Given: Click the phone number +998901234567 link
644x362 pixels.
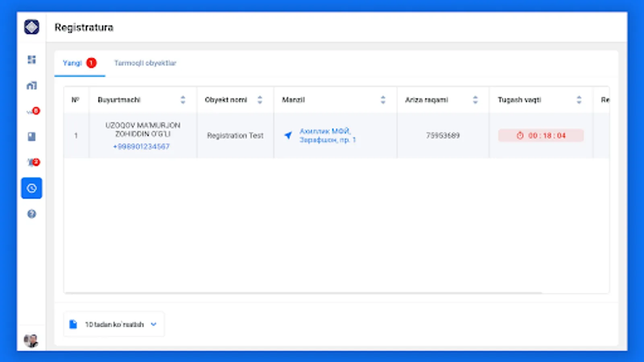Looking at the screenshot, I should 141,146.
